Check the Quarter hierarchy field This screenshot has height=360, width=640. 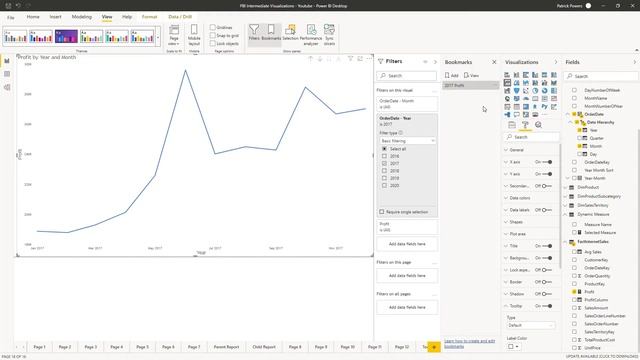579,138
